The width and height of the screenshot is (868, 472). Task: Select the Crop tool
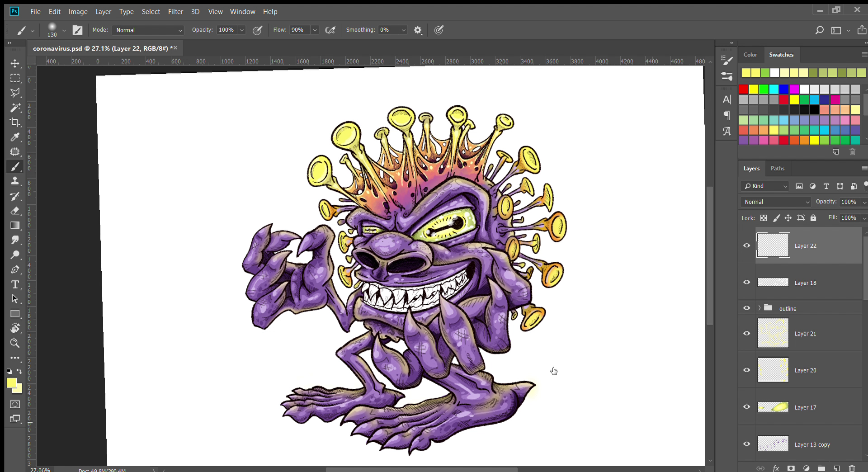[x=15, y=123]
